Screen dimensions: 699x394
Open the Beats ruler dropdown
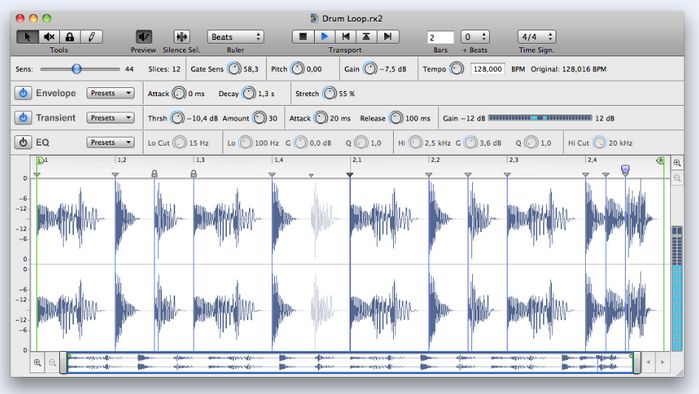(x=235, y=37)
